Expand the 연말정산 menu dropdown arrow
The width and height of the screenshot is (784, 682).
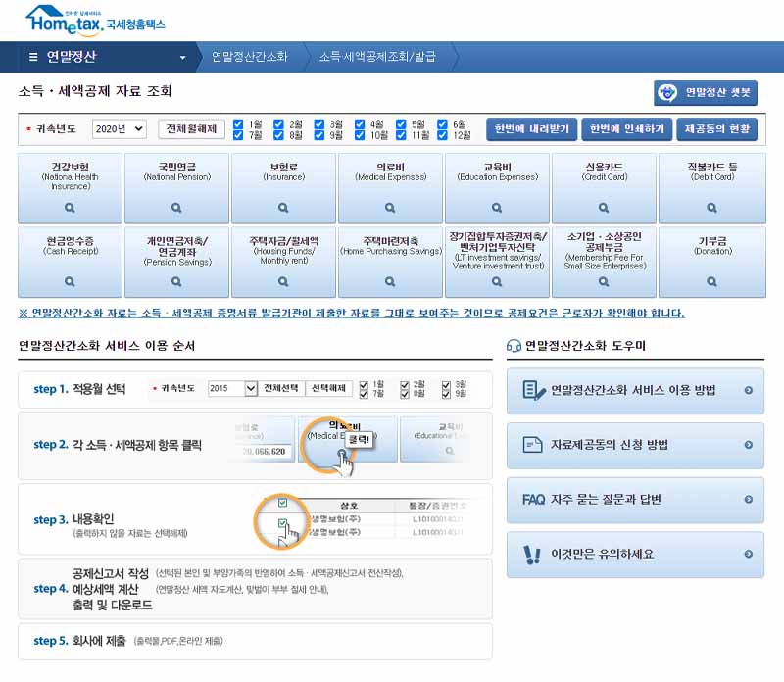(183, 58)
